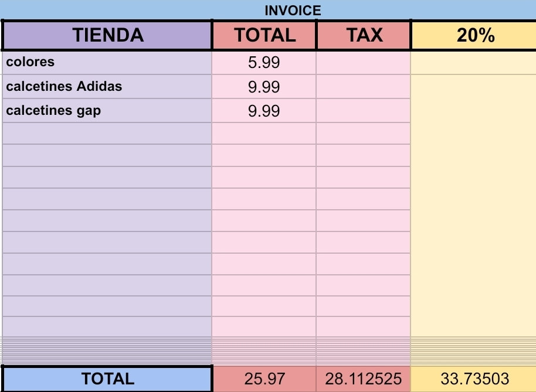Select the blue TOTAL label in bottom row

[107, 379]
